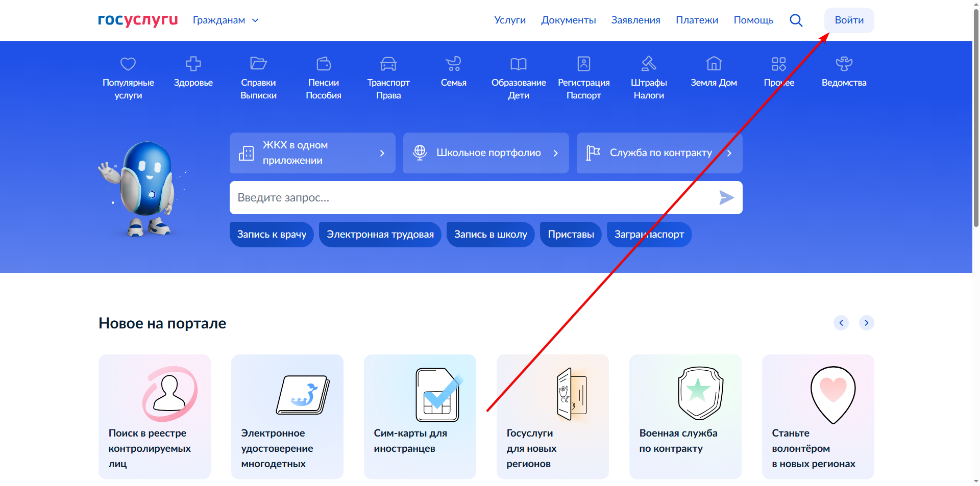The image size is (980, 486).
Task: Open the Земля Дом house icon
Action: [x=714, y=64]
